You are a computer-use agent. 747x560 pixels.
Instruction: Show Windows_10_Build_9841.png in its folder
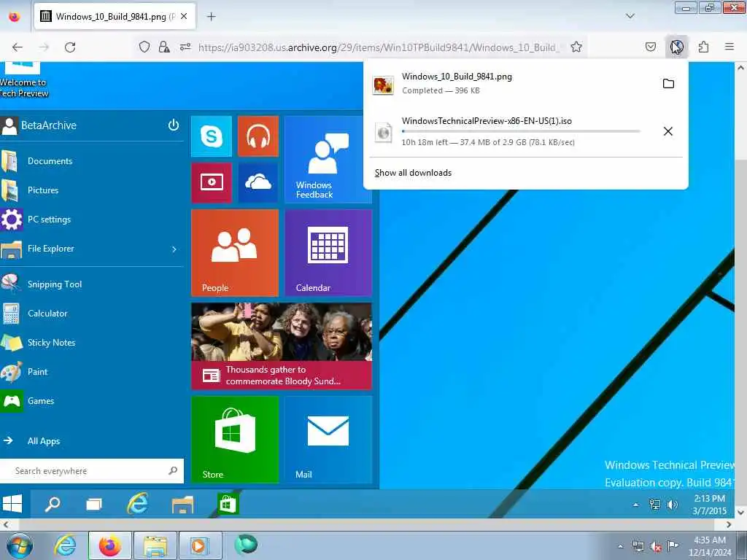[668, 84]
